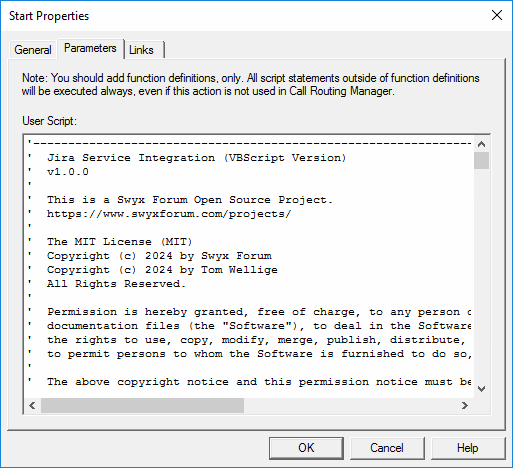The height and width of the screenshot is (468, 513).
Task: Click the vertical scrollbar down arrow
Action: pos(481,389)
